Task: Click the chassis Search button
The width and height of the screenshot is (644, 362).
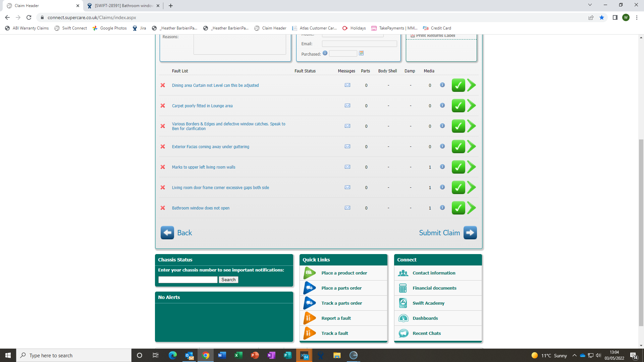Action: click(228, 280)
